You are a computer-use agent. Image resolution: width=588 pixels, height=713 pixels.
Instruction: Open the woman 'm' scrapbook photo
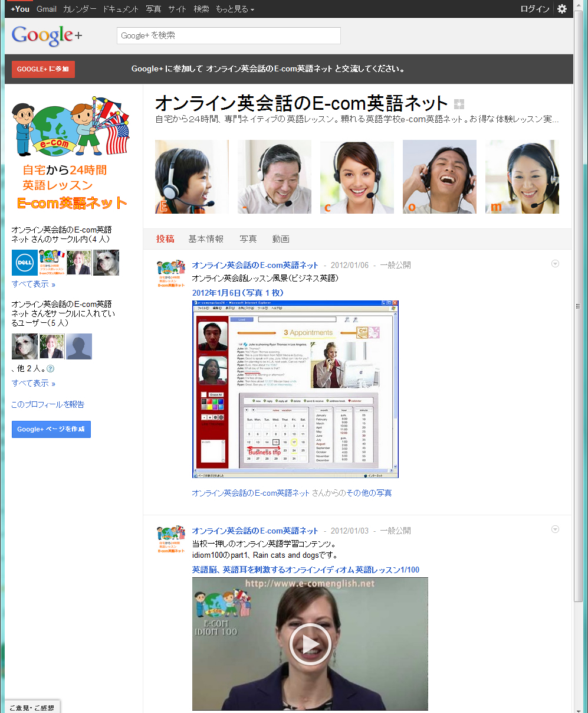tap(522, 176)
